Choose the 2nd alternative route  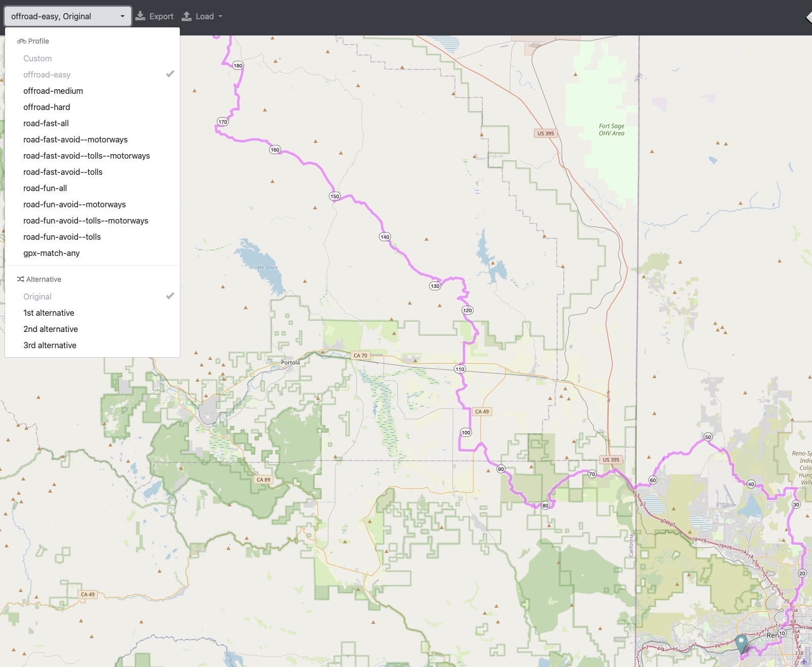[x=92, y=329]
